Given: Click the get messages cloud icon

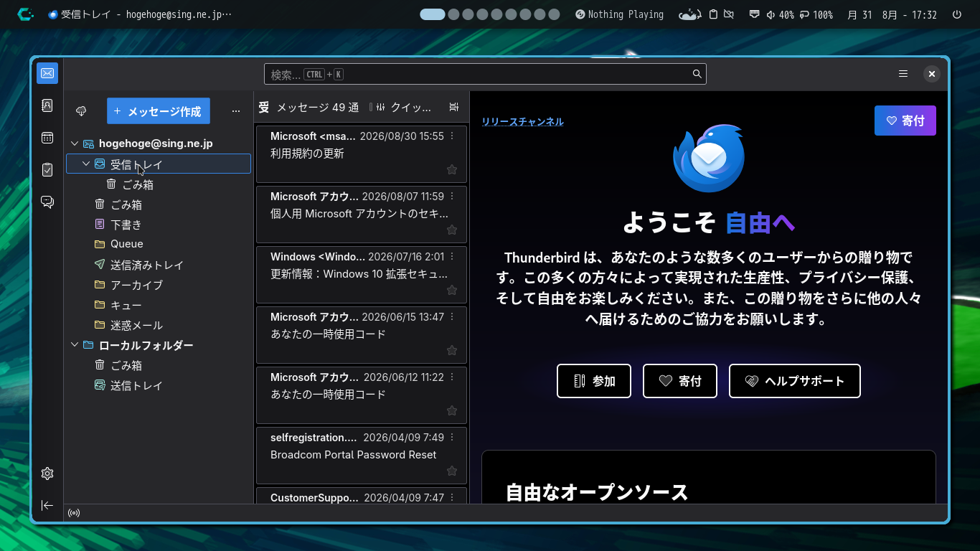Looking at the screenshot, I should pyautogui.click(x=81, y=111).
